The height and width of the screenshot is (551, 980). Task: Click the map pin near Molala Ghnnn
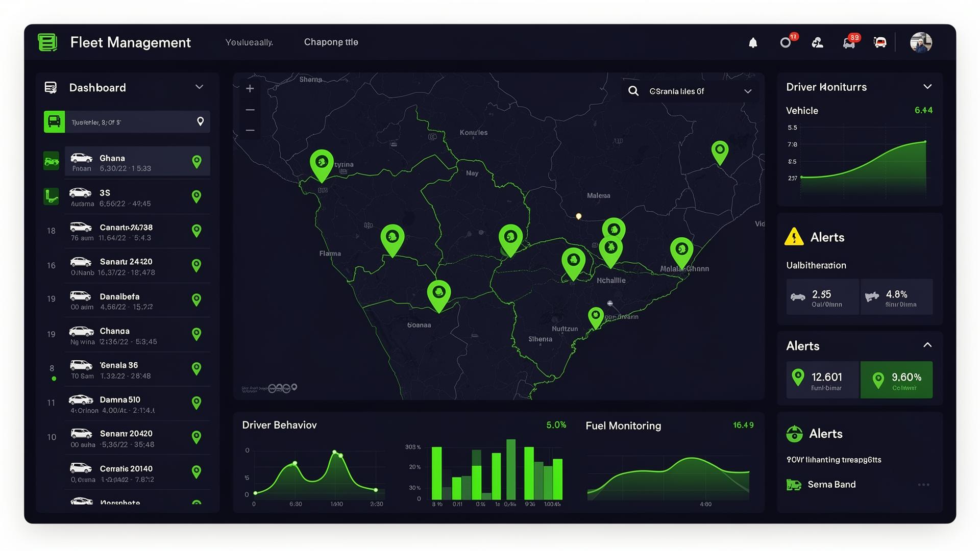pos(681,252)
